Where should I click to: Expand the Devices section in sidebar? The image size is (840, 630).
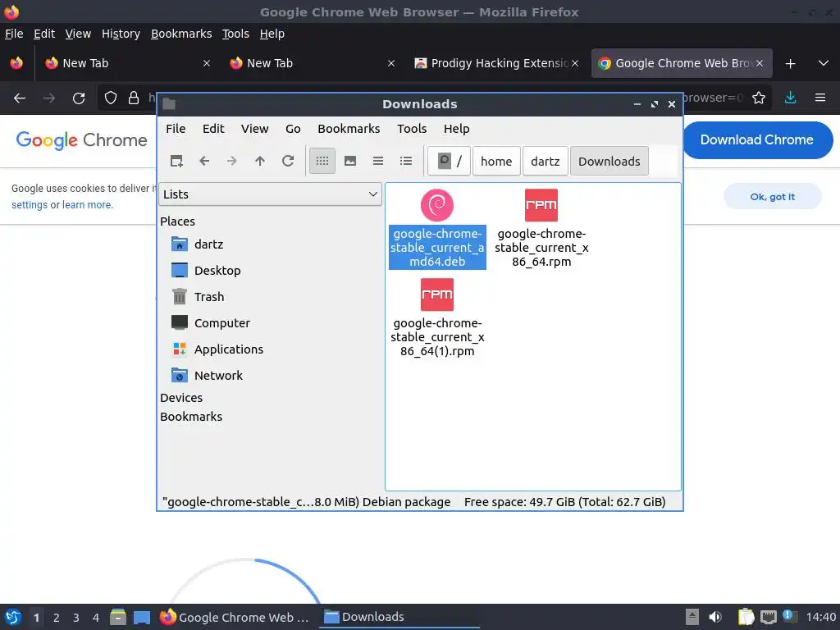click(181, 398)
